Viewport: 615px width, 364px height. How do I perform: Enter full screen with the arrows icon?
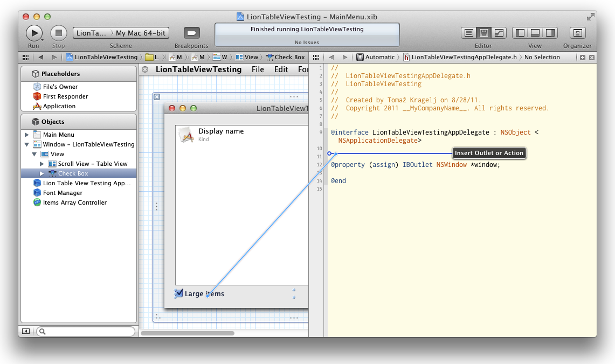click(x=590, y=17)
